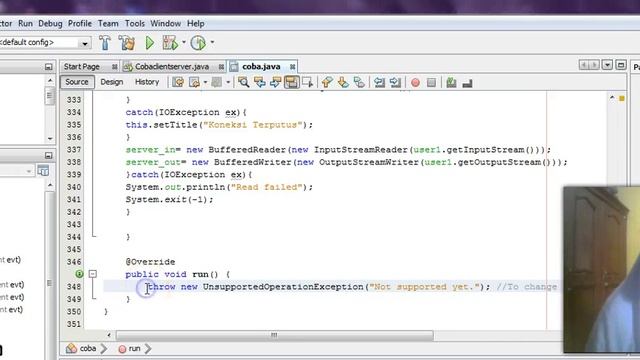Open the Run menu
This screenshot has height=360, width=640.
25,24
